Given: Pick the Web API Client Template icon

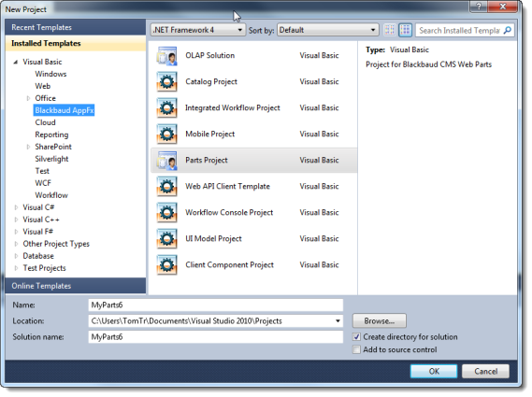Looking at the screenshot, I should pos(166,187).
